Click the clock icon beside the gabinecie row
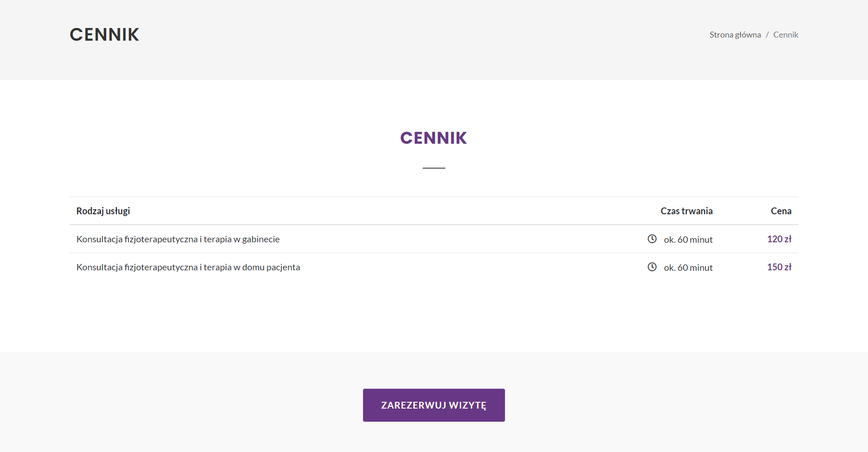Image resolution: width=868 pixels, height=452 pixels. (652, 239)
